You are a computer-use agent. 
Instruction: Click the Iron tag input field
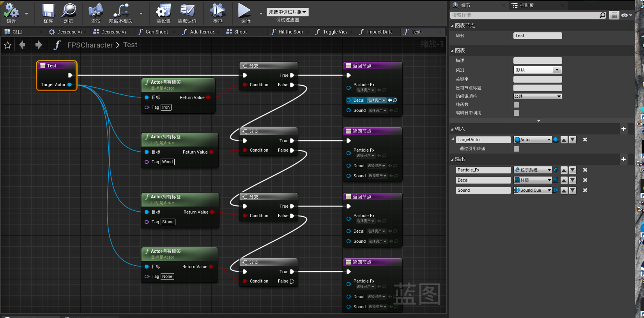pos(166,107)
